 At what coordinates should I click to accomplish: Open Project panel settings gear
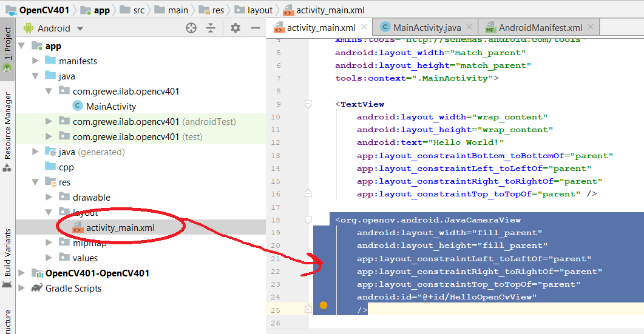(x=236, y=28)
